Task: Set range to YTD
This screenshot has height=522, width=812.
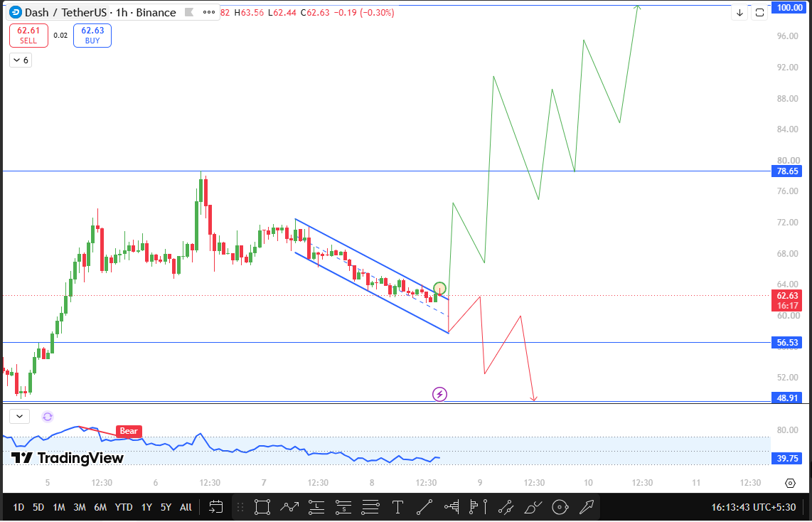Action: [x=123, y=508]
